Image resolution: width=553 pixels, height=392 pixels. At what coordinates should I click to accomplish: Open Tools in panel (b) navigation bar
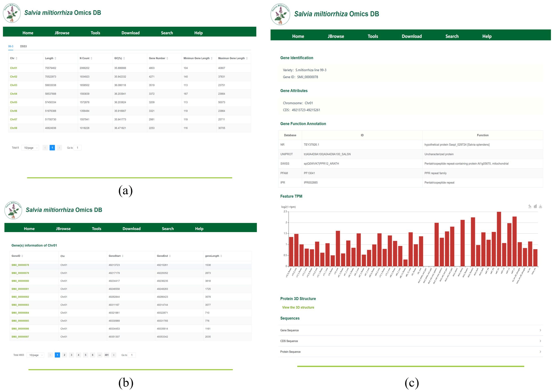pyautogui.click(x=97, y=229)
